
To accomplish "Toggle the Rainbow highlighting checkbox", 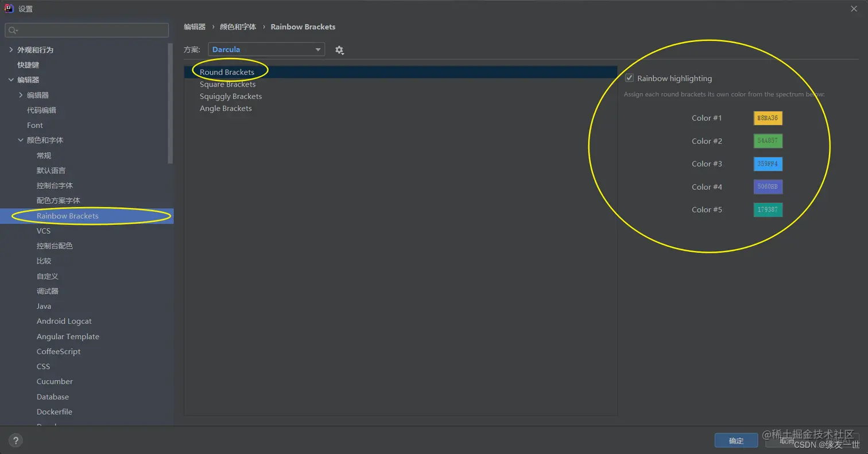I will click(629, 78).
